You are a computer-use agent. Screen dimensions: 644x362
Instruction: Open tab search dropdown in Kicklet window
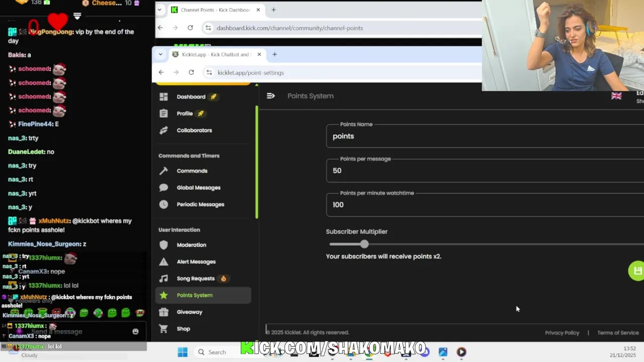[x=160, y=54]
